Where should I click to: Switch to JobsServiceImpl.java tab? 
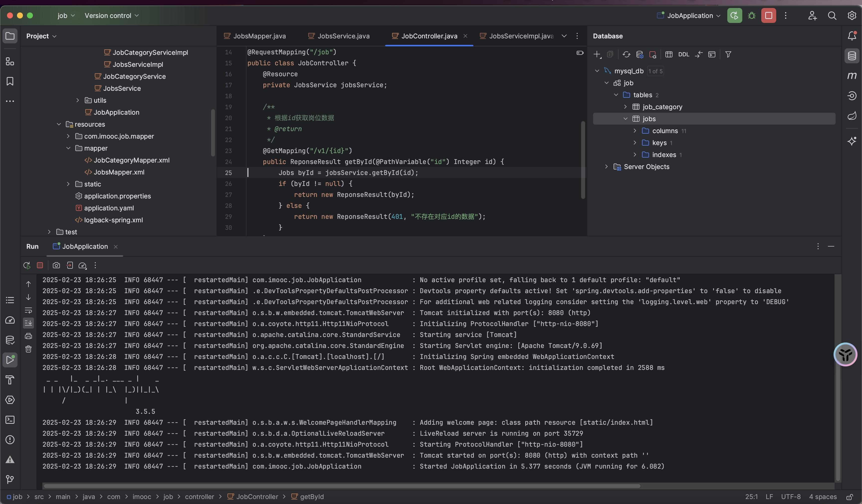tap(517, 36)
